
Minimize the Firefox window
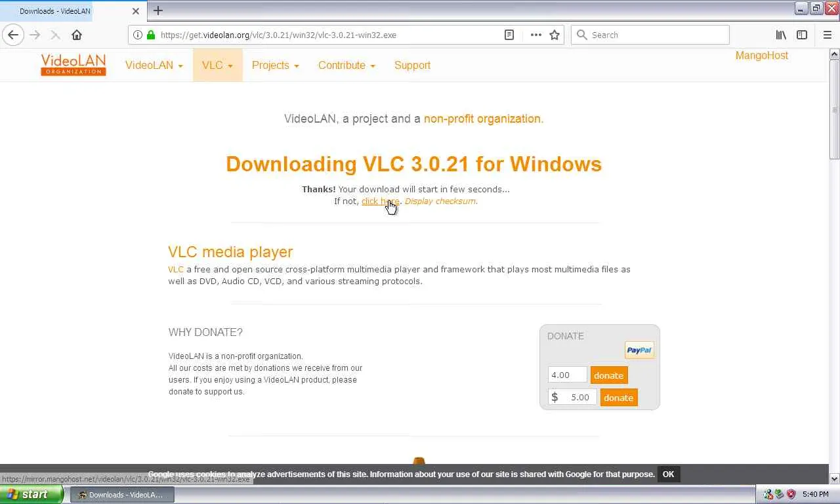pyautogui.click(x=801, y=9)
